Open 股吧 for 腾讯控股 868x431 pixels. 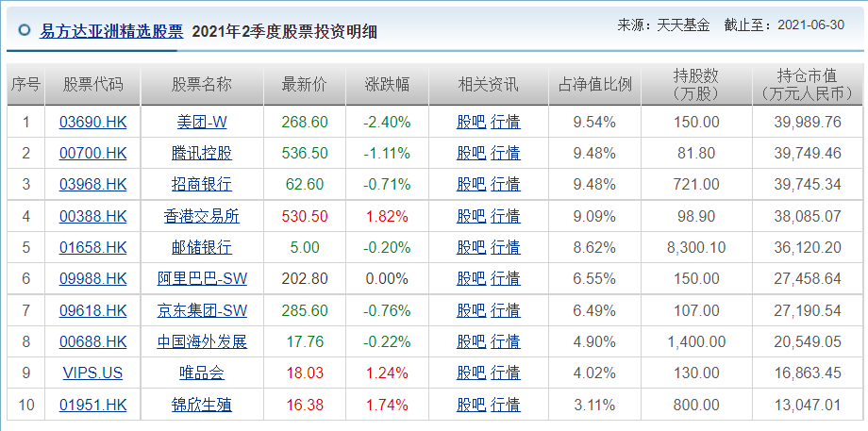(471, 153)
